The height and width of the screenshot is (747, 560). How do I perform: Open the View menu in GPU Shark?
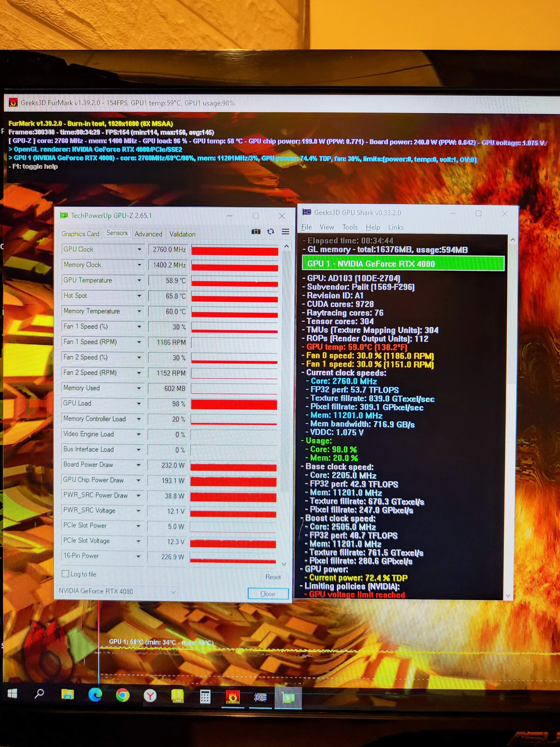[327, 227]
